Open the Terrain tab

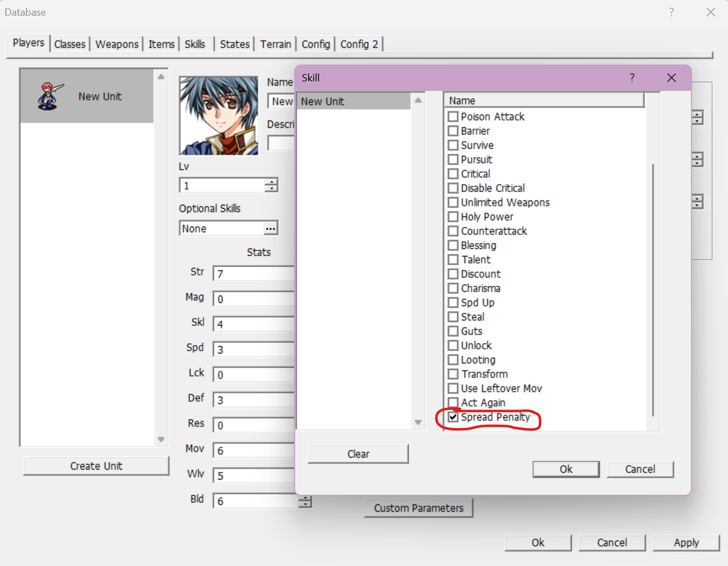pyautogui.click(x=276, y=44)
